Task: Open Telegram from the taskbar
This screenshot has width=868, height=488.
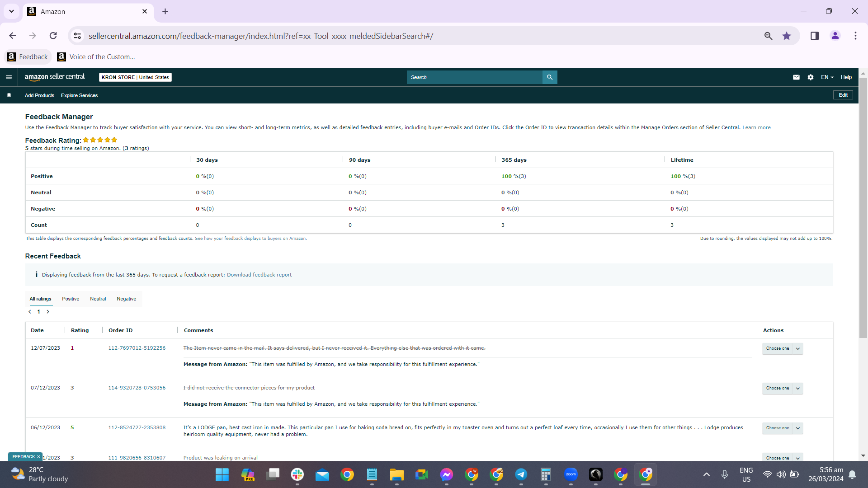Action: coord(521,475)
